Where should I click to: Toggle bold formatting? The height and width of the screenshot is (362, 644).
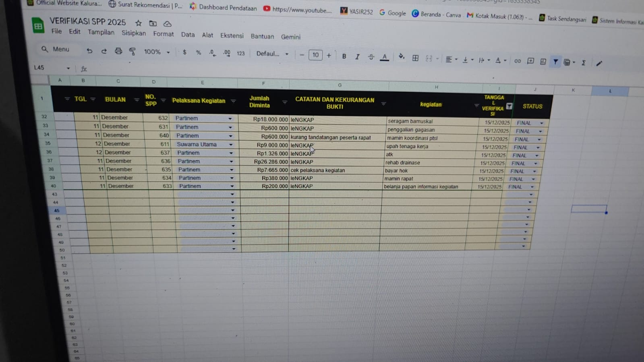(x=344, y=56)
